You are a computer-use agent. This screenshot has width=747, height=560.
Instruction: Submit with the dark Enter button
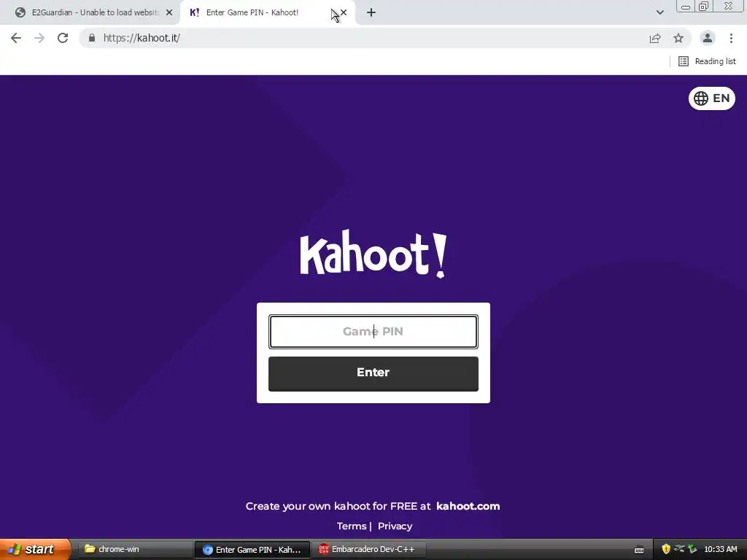point(373,374)
